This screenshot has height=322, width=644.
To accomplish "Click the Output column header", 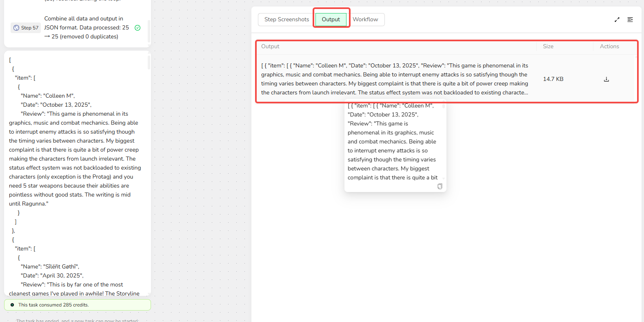I will coord(270,47).
